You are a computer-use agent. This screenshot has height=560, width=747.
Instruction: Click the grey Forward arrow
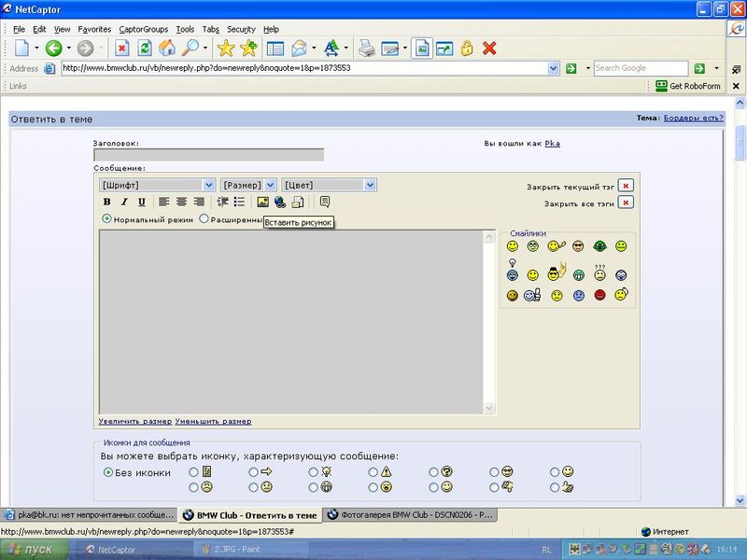click(x=85, y=49)
